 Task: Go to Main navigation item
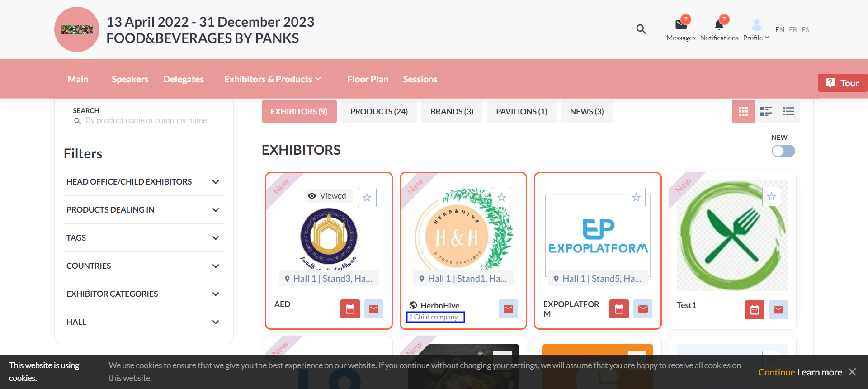(78, 79)
